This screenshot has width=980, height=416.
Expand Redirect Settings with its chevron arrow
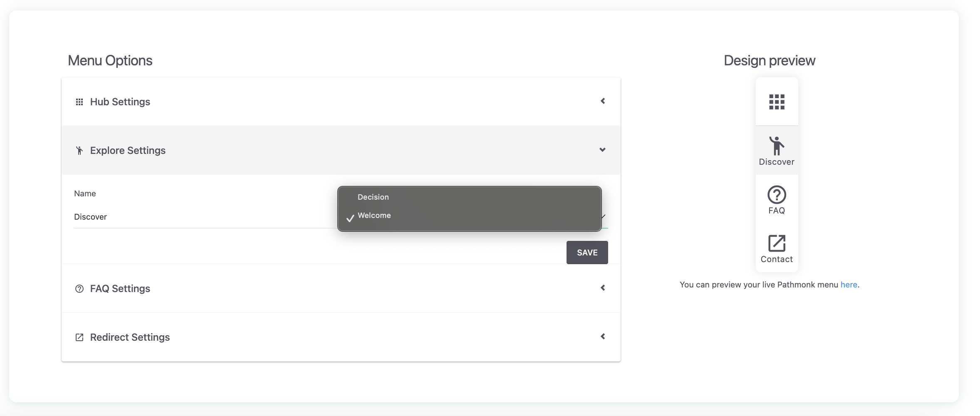(x=603, y=337)
